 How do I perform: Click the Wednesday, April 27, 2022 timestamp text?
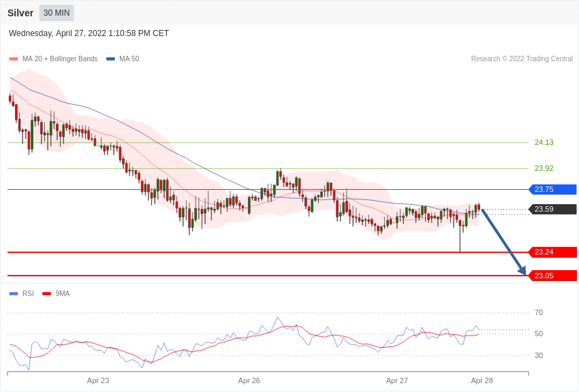tap(89, 33)
